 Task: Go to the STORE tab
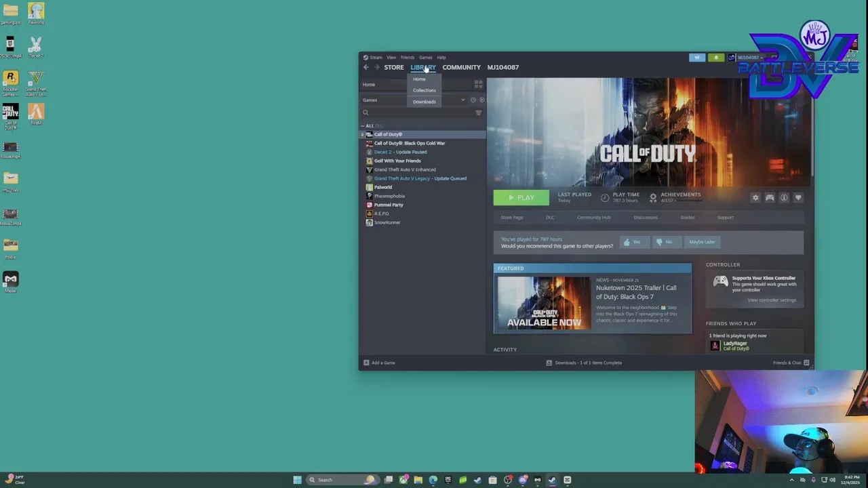pyautogui.click(x=394, y=67)
